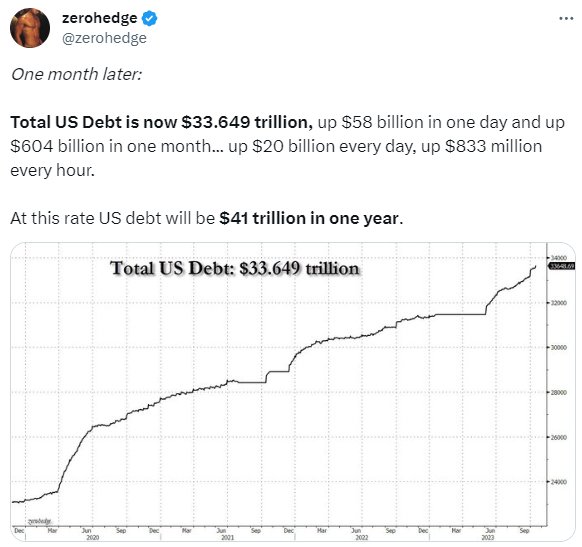Image resolution: width=582 pixels, height=547 pixels.
Task: Click the 2023 year label on x-axis
Action: tap(488, 537)
